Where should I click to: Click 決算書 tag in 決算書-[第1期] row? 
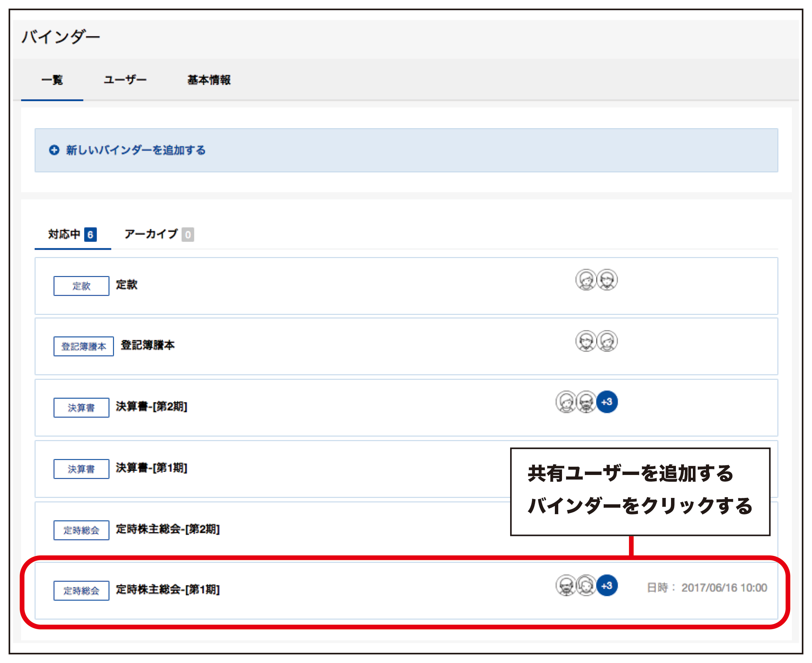click(x=81, y=469)
